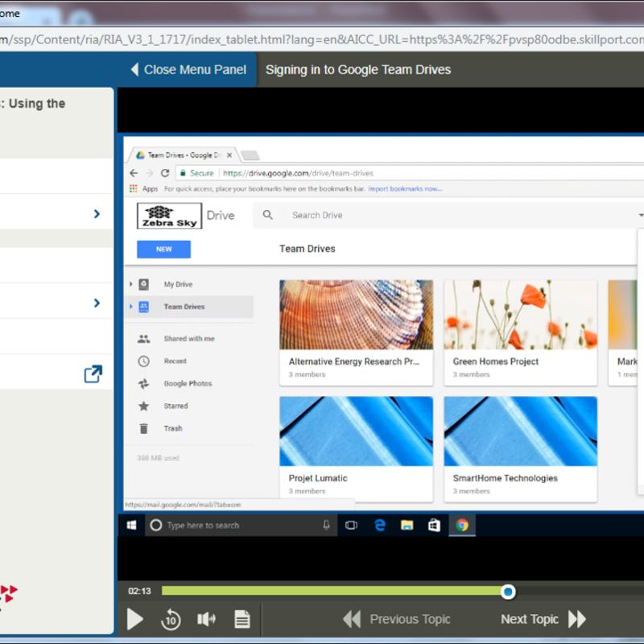Click the Cortana circle icon

(x=156, y=526)
